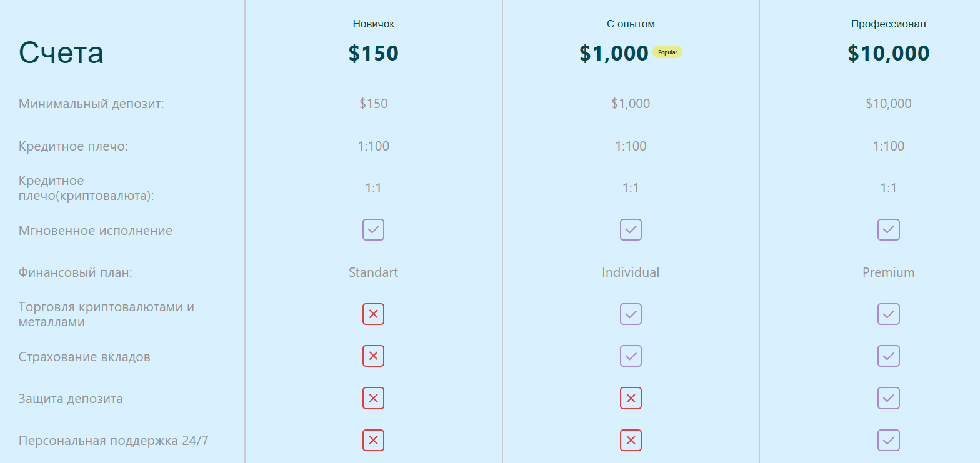Click С опытом crypto trading checkmark
The height and width of the screenshot is (463, 980).
click(631, 314)
